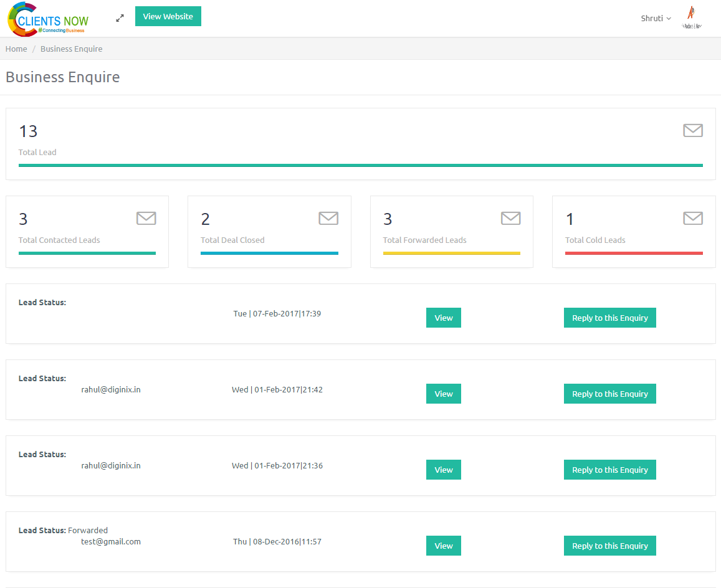Click the green Total Contacted Leads bar
Image resolution: width=721 pixels, height=588 pixels.
87,253
